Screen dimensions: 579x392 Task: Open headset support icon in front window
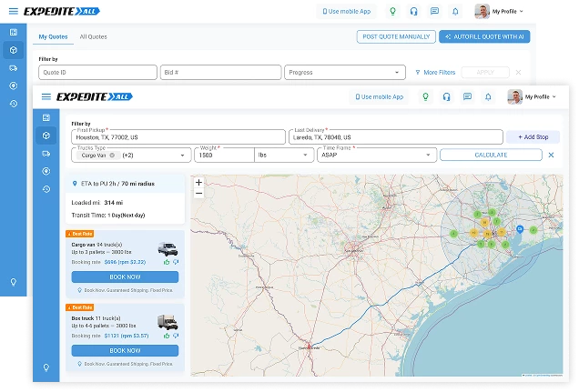[x=445, y=96]
